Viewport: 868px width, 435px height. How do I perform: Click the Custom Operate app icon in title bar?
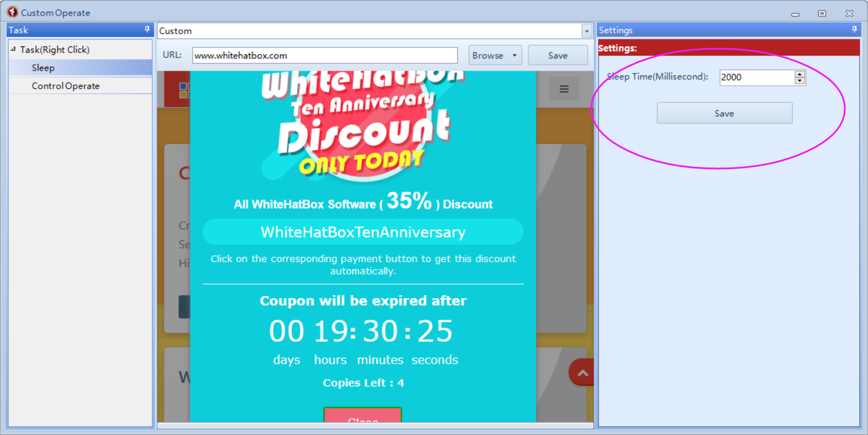[x=12, y=12]
